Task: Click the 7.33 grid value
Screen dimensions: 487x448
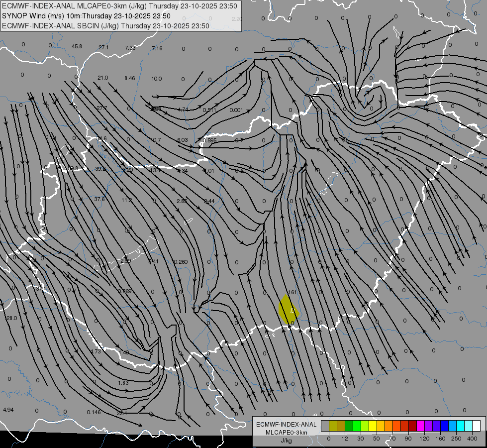Action: point(130,48)
